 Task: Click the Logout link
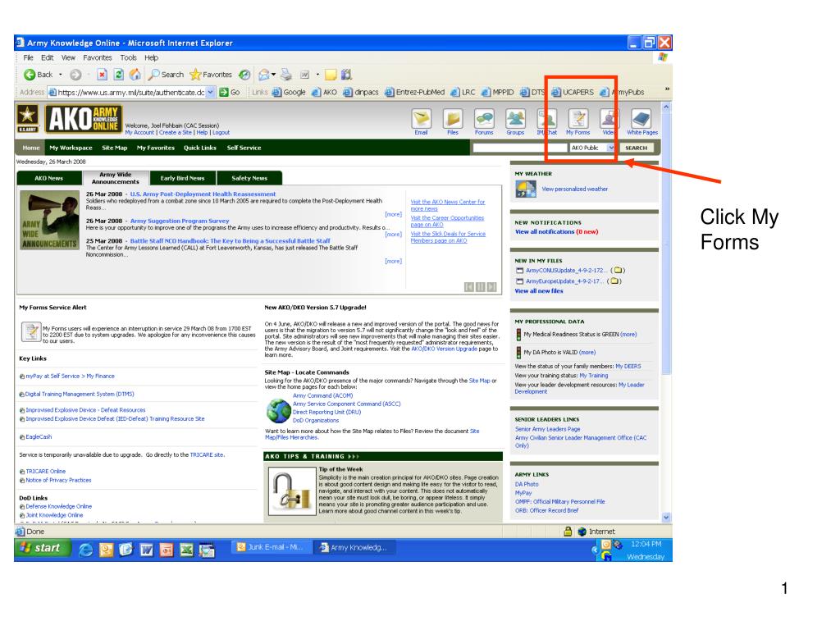[221, 132]
